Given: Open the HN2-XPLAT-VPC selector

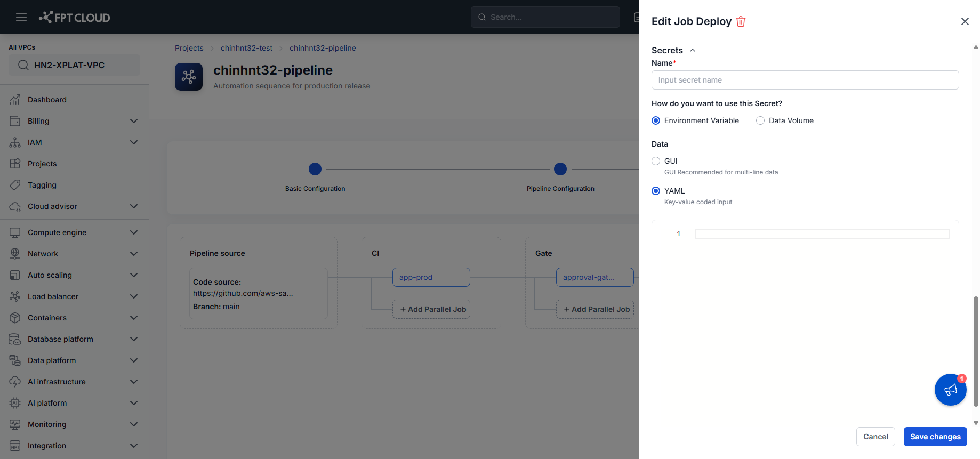Looking at the screenshot, I should coord(74,65).
